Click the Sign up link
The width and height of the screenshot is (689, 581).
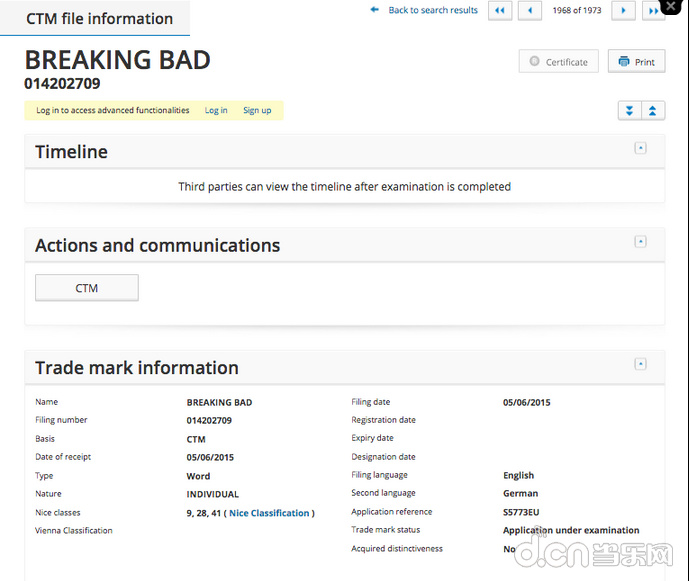coord(257,110)
